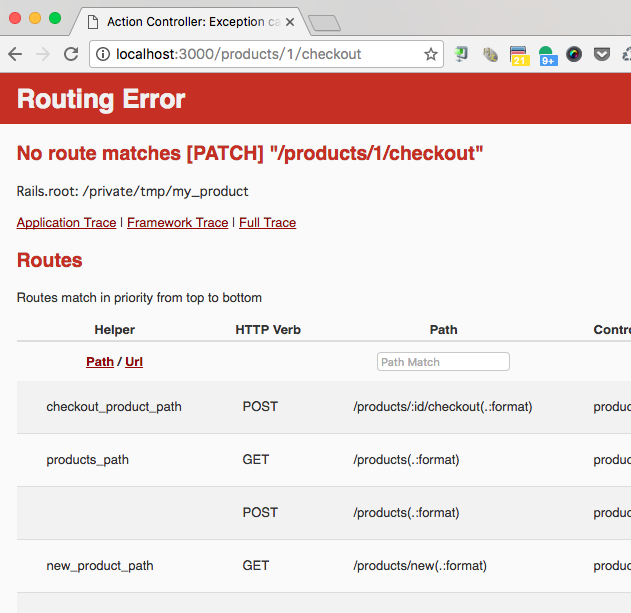Viewport: 631px width, 613px height.
Task: Click the Helper column header
Action: tap(115, 330)
